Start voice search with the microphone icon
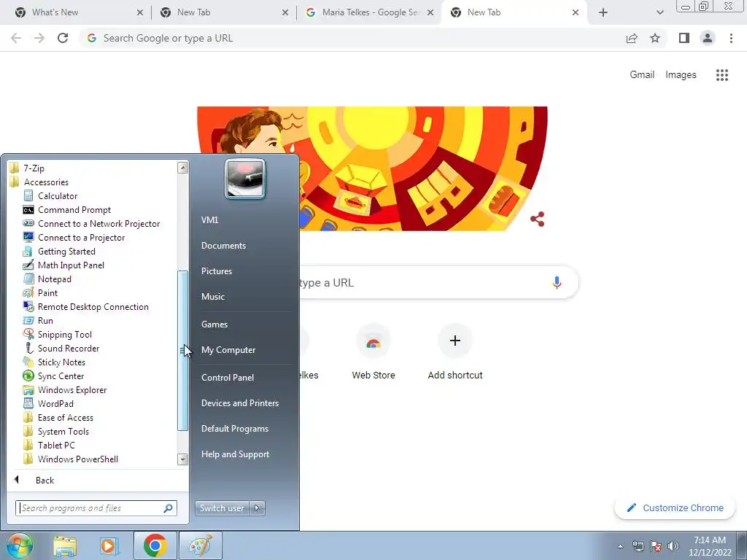 pos(557,282)
